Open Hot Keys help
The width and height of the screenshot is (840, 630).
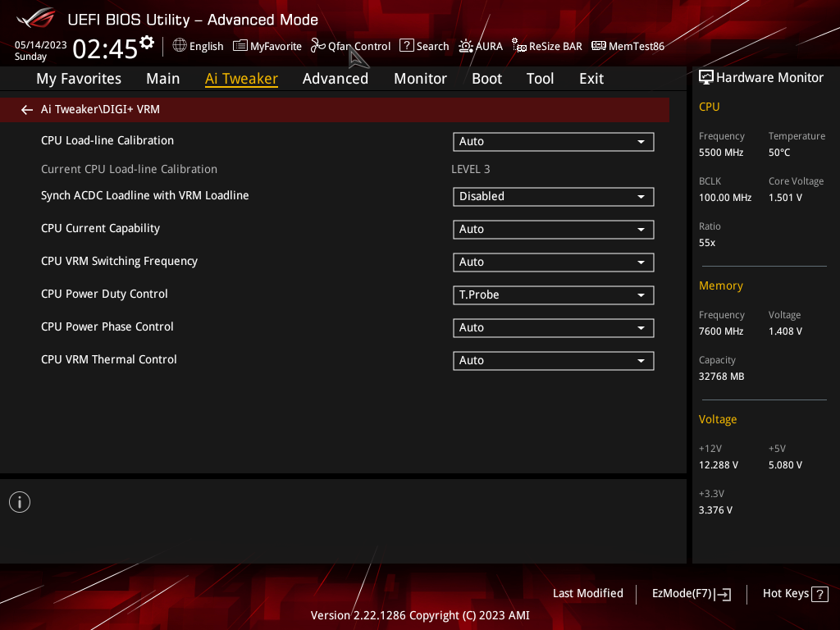tap(795, 594)
